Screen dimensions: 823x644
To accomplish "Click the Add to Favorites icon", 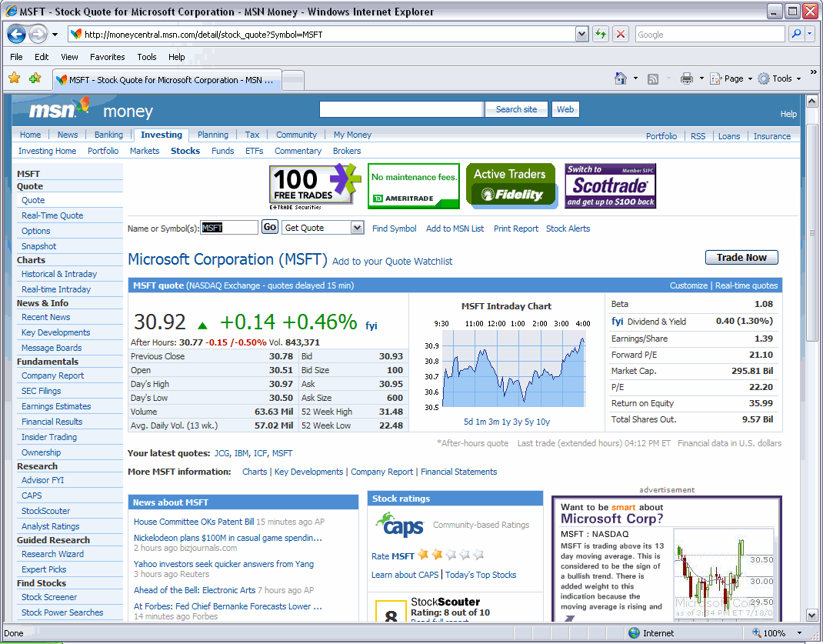I will 35,78.
